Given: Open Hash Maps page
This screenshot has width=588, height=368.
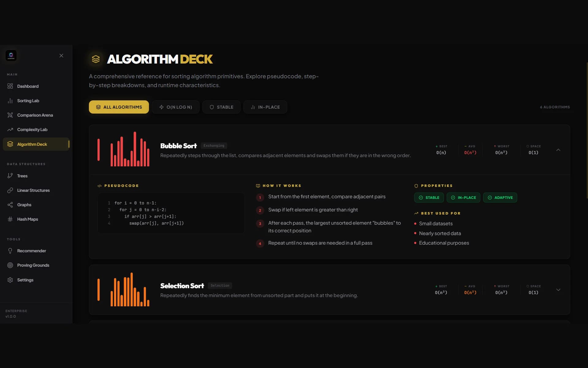Looking at the screenshot, I should pos(36,219).
